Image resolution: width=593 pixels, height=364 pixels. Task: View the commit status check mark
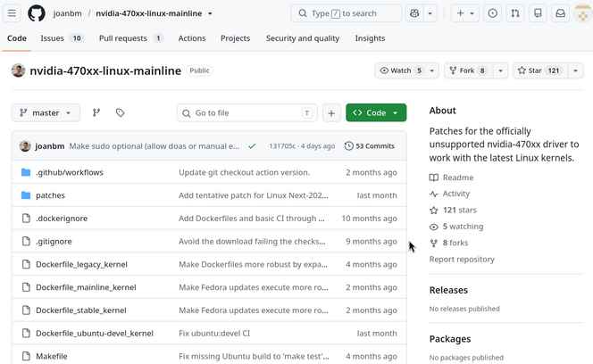point(252,146)
